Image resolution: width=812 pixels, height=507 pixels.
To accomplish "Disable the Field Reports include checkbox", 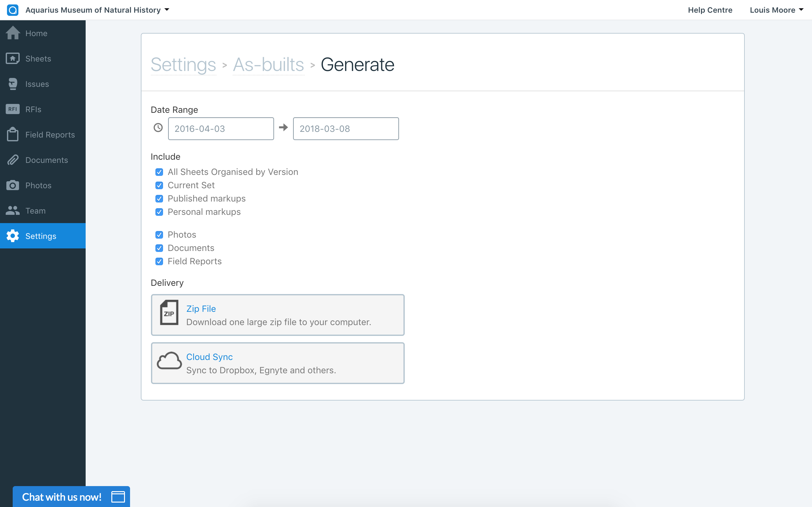I will pos(159,261).
